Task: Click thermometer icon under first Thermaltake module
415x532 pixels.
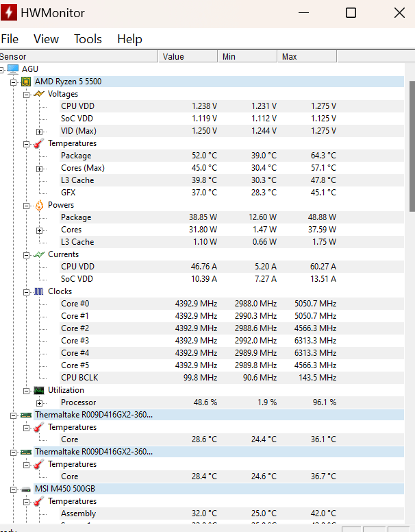Action: click(x=39, y=427)
